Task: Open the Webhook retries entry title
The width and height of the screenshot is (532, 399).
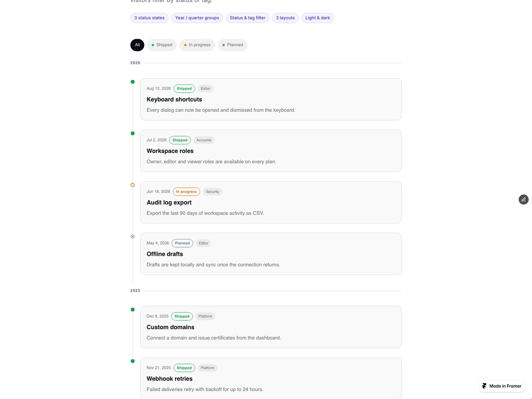Action: pyautogui.click(x=170, y=379)
